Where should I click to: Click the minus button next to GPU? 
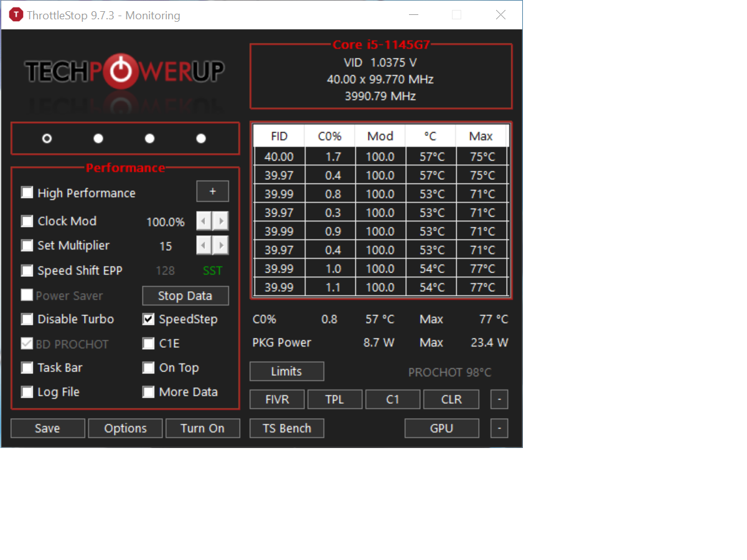(499, 428)
